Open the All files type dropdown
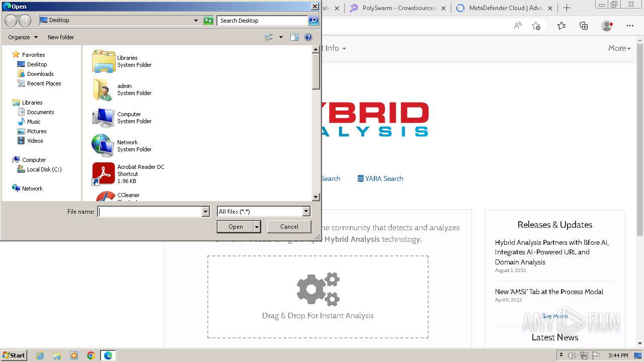This screenshot has width=644, height=362. pos(306,212)
